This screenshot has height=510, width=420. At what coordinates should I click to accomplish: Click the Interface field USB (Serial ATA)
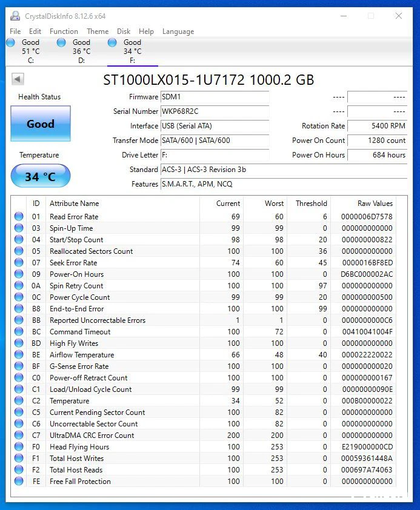pyautogui.click(x=215, y=126)
